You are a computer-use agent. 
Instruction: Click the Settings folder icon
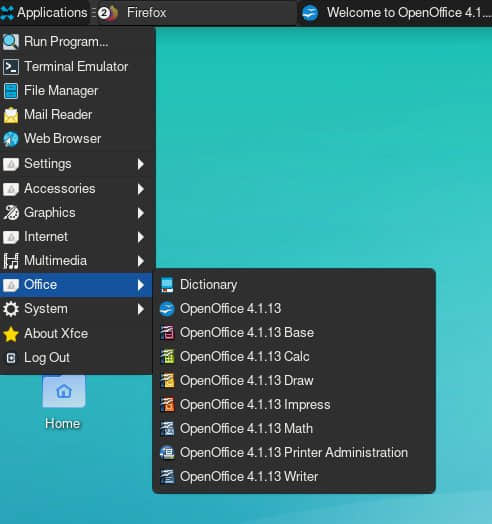11,164
